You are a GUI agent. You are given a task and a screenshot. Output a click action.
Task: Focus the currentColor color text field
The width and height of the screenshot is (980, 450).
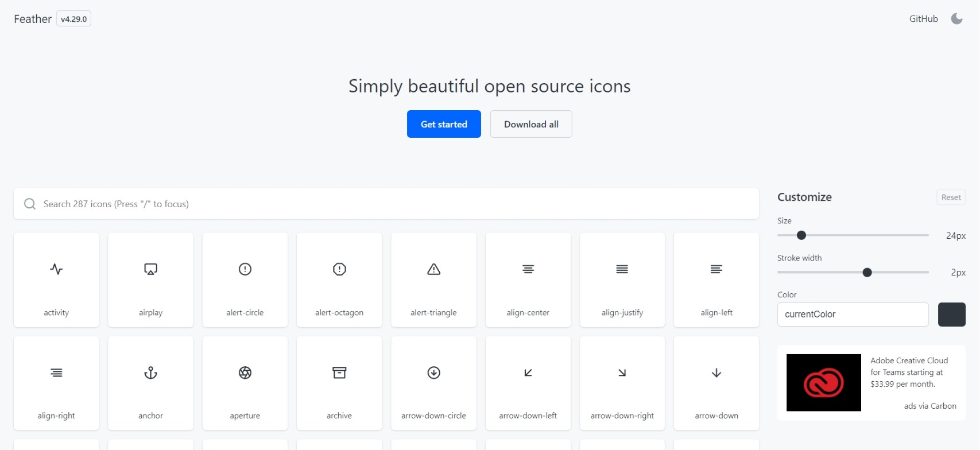pyautogui.click(x=853, y=315)
